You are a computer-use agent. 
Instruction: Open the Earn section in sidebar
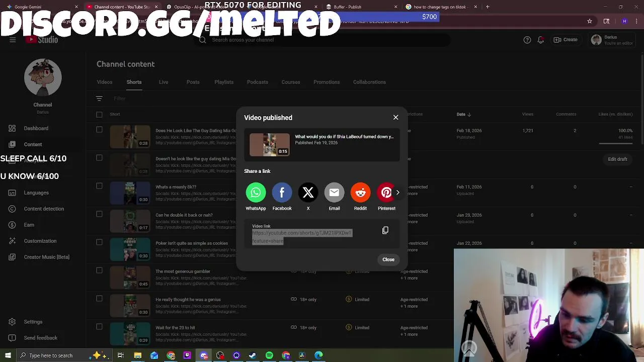tap(29, 225)
